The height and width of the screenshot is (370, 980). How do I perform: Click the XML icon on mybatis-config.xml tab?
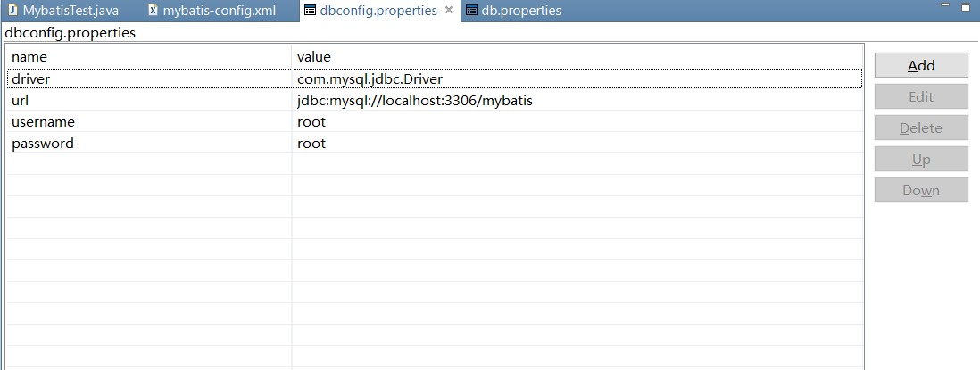tap(153, 11)
